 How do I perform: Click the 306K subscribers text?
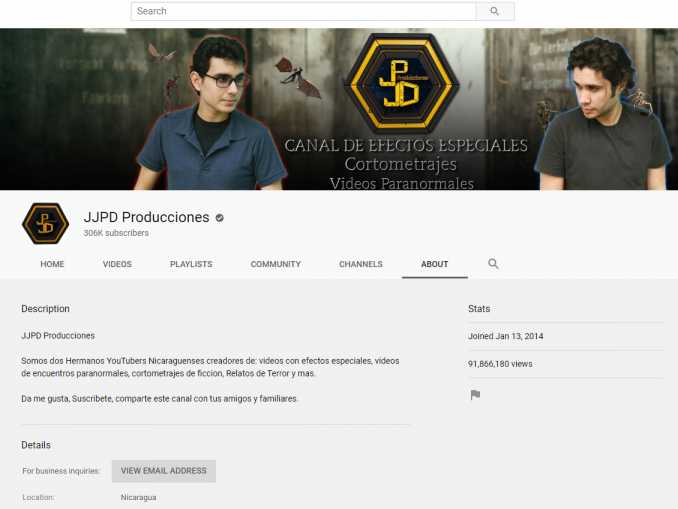pos(116,233)
